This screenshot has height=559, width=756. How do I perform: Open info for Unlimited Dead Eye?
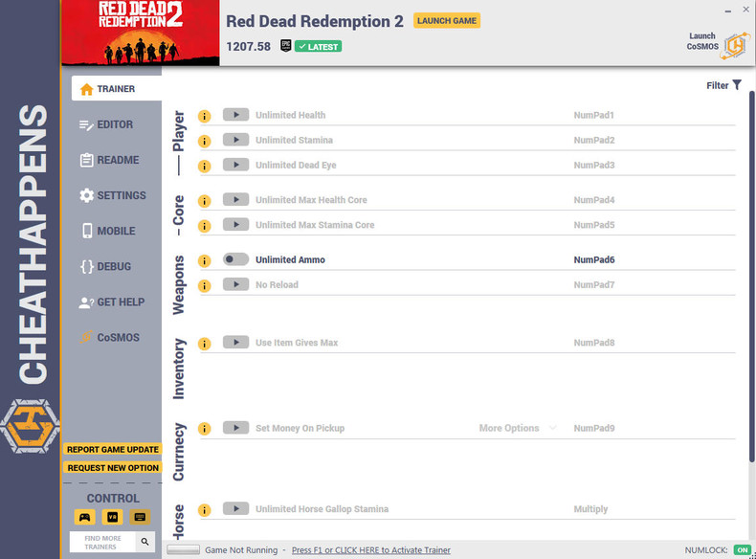[x=205, y=167]
